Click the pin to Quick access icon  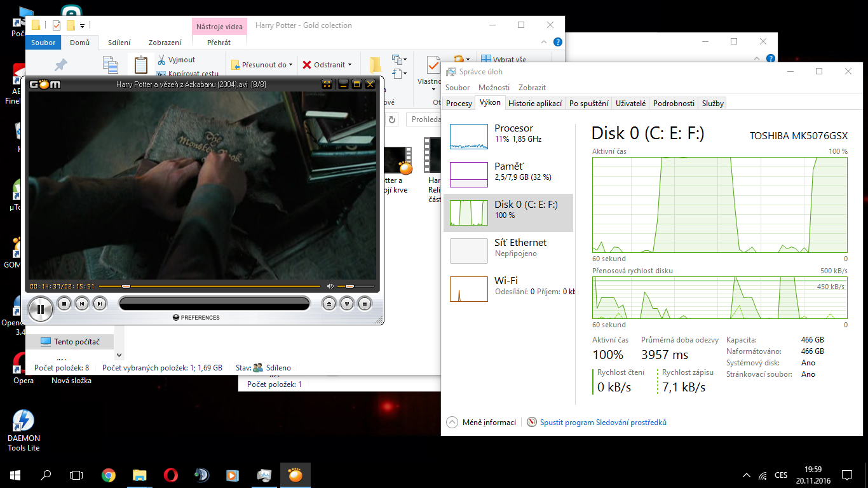(60, 65)
